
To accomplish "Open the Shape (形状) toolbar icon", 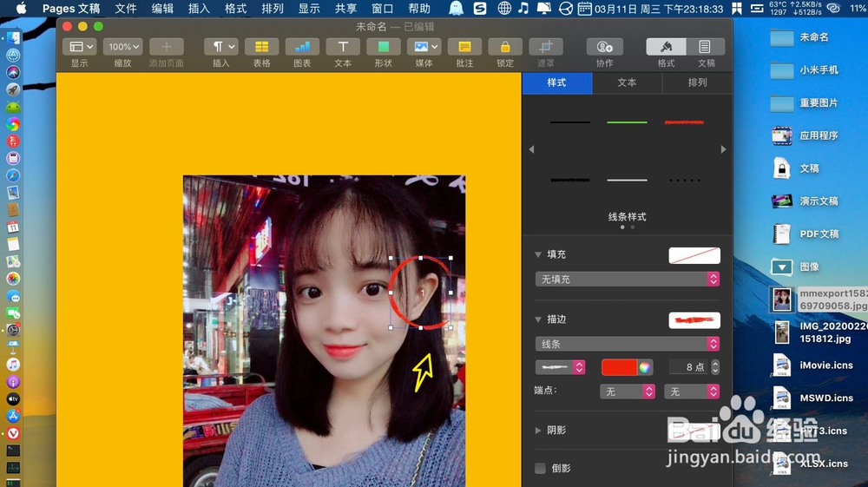I will point(383,47).
